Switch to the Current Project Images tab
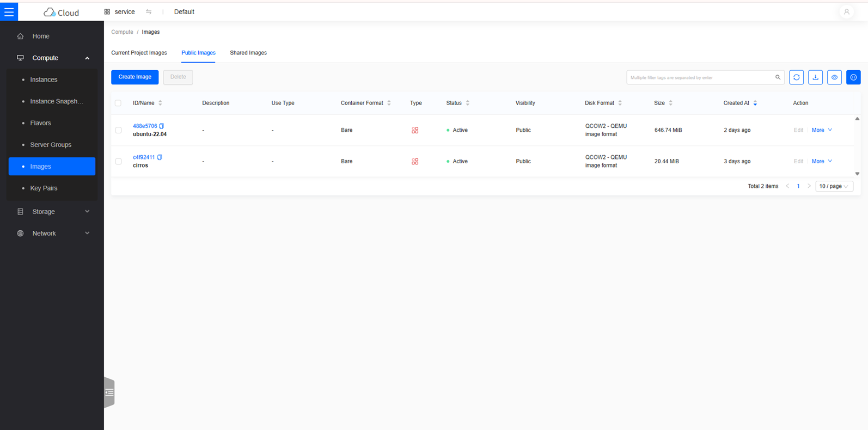 (139, 53)
